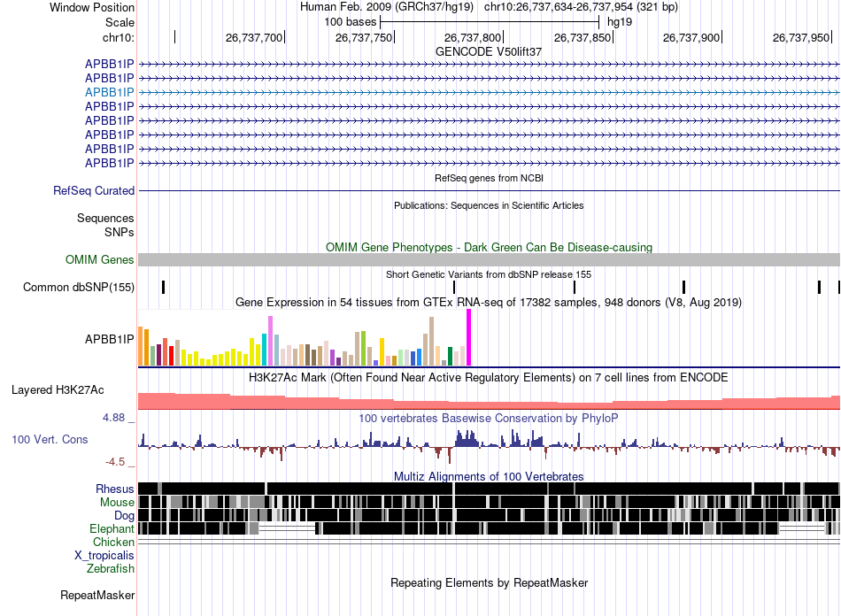The height and width of the screenshot is (616, 841).
Task: Click the 'H3K27Ac Mark' ENCODE track title
Action: pyautogui.click(x=489, y=377)
